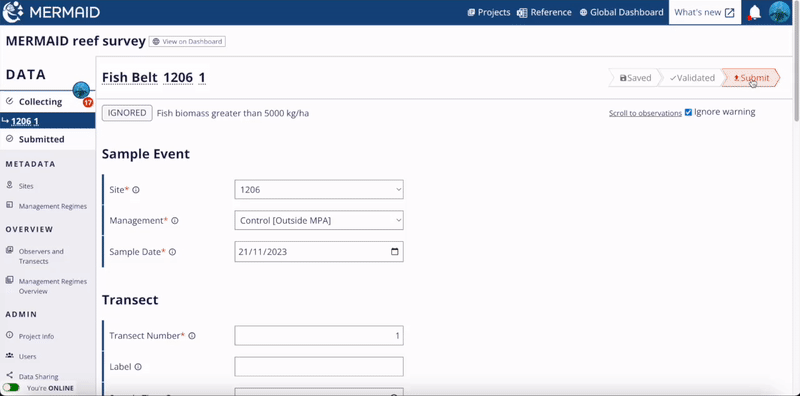Open the Submitted section
800x396 pixels.
pos(41,139)
